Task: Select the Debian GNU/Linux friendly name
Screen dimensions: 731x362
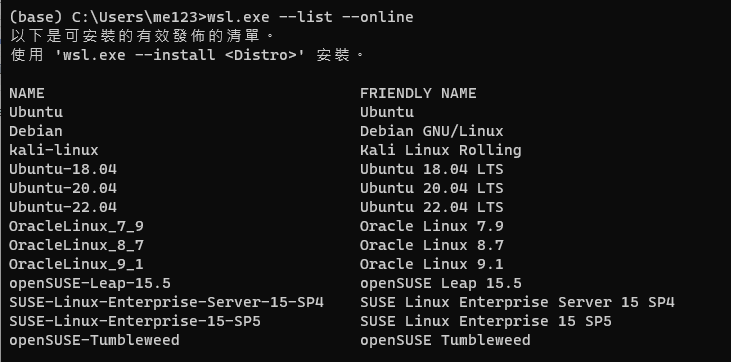Action: (432, 132)
